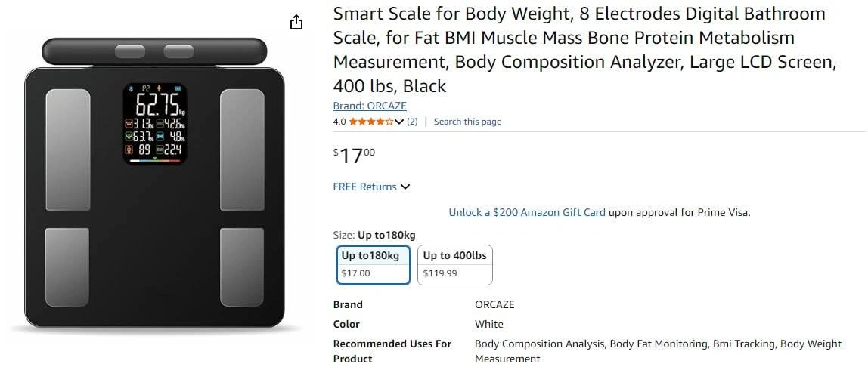This screenshot has width=868, height=367.
Task: Select the Up to180kg size option
Action: coord(373,265)
